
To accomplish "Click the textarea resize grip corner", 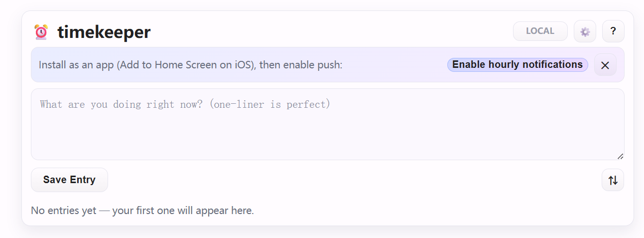I will tap(620, 156).
